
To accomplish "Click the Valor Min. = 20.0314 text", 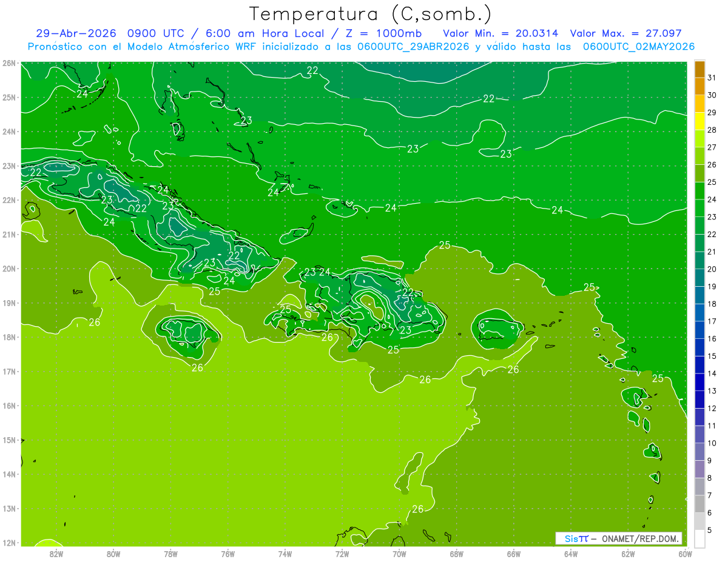I will click(500, 33).
